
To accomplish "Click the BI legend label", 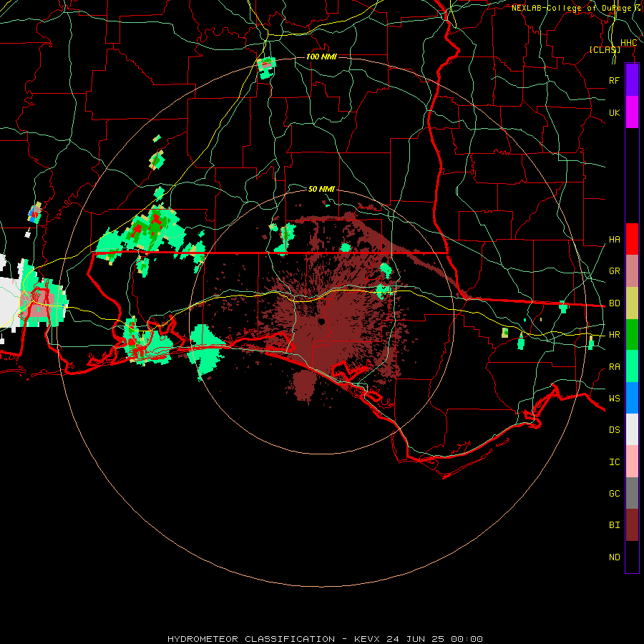I will (x=614, y=525).
